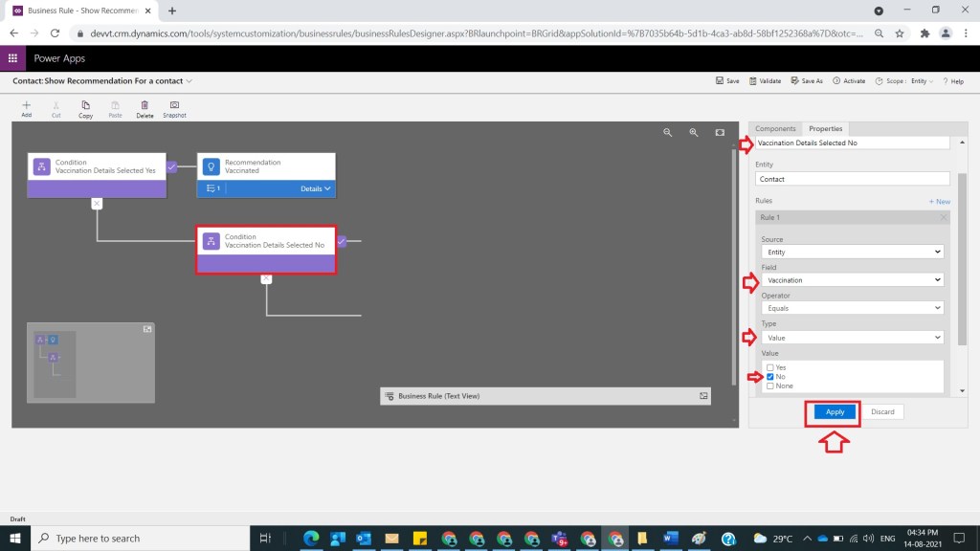
Task: Click Validate in the command bar
Action: click(765, 81)
